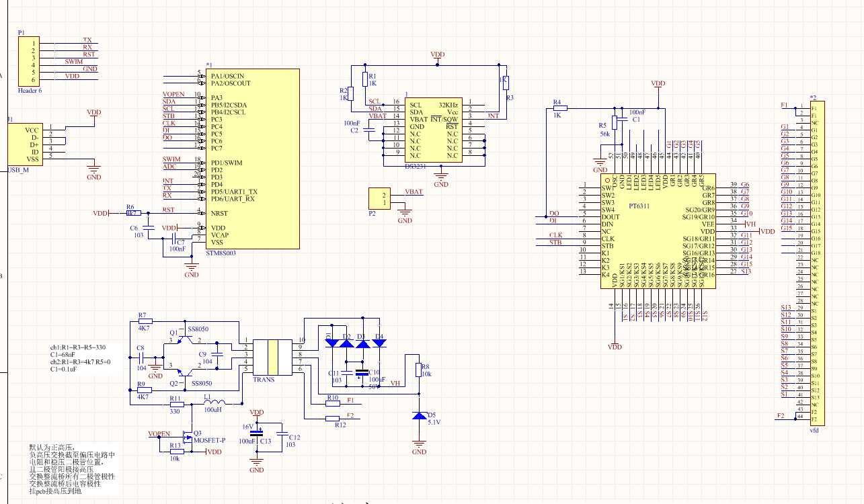Viewport: 864px width, 504px height.
Task: Select the C10 100uF capacitor
Action: point(362,372)
